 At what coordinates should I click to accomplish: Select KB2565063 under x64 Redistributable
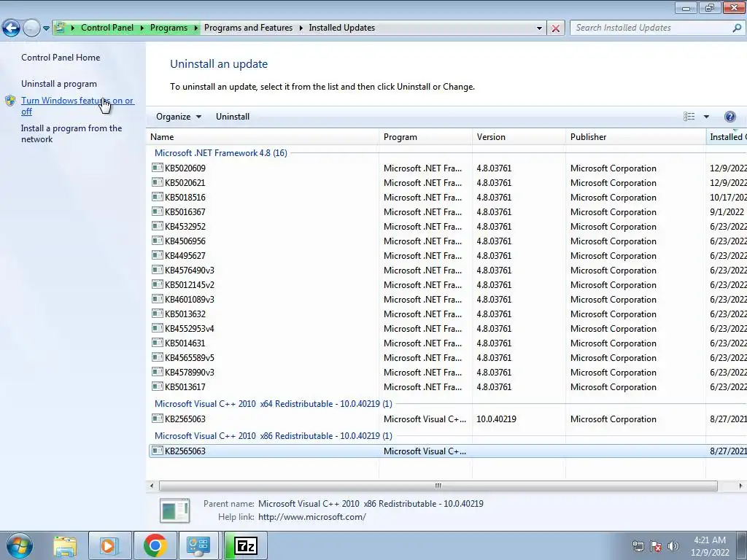pos(185,419)
